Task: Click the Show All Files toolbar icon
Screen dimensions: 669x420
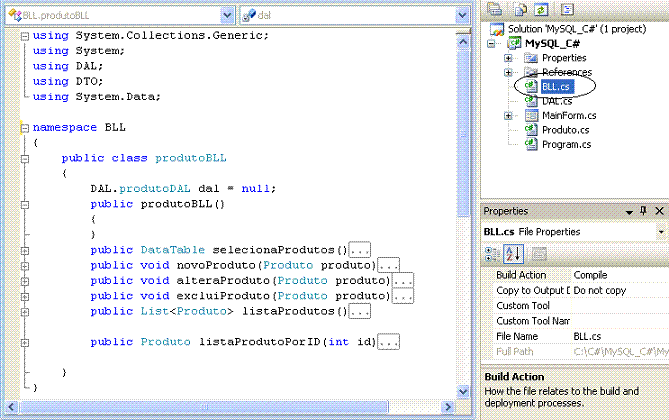Action: tap(521, 9)
